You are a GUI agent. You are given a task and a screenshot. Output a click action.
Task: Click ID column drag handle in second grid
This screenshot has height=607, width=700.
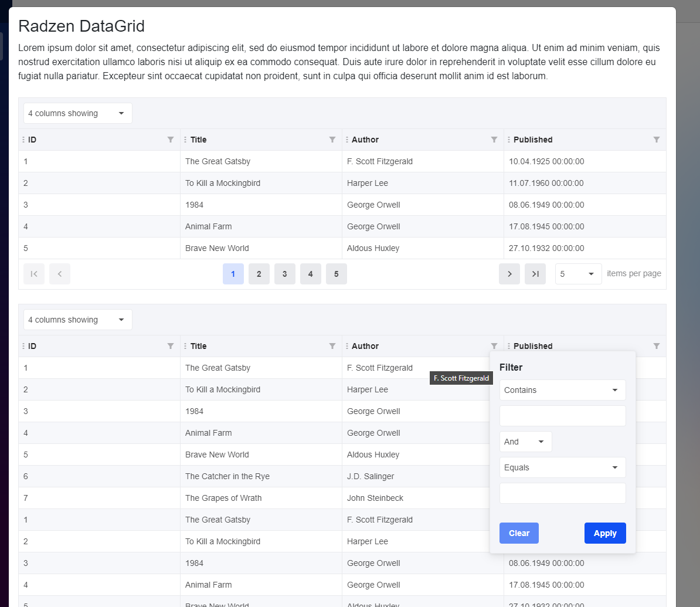click(23, 346)
